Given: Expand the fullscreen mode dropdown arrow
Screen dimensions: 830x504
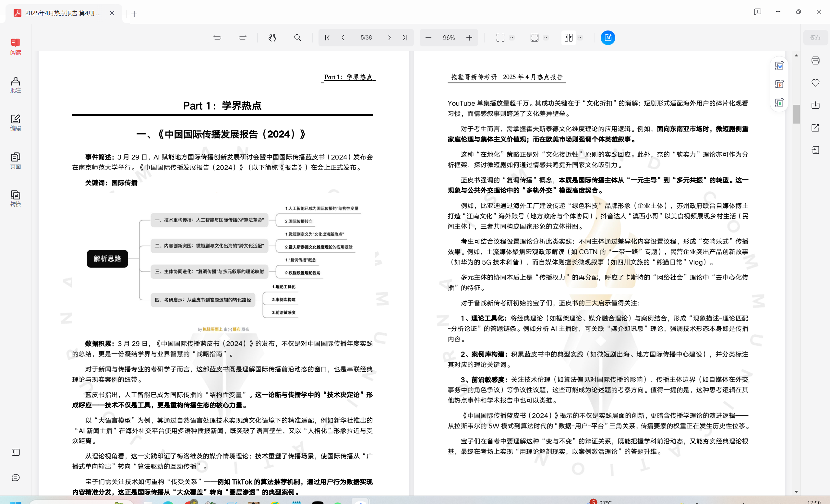Looking at the screenshot, I should [512, 38].
